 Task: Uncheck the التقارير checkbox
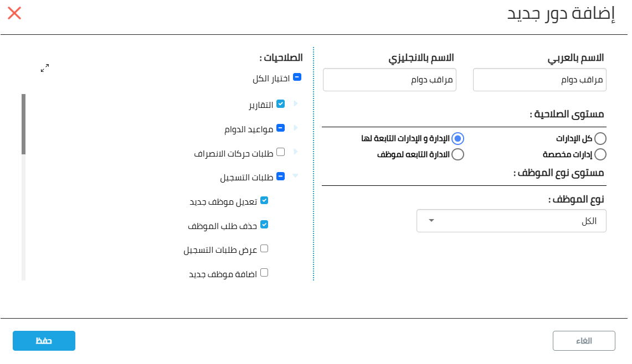click(x=280, y=103)
